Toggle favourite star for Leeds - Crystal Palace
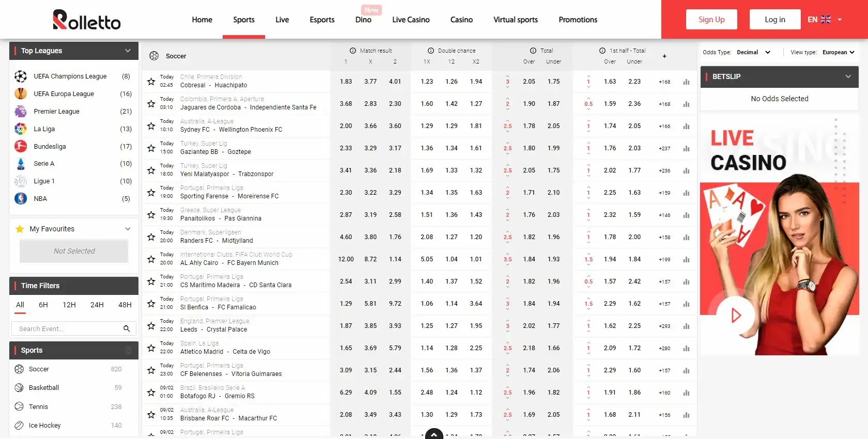This screenshot has height=439, width=868. point(151,326)
